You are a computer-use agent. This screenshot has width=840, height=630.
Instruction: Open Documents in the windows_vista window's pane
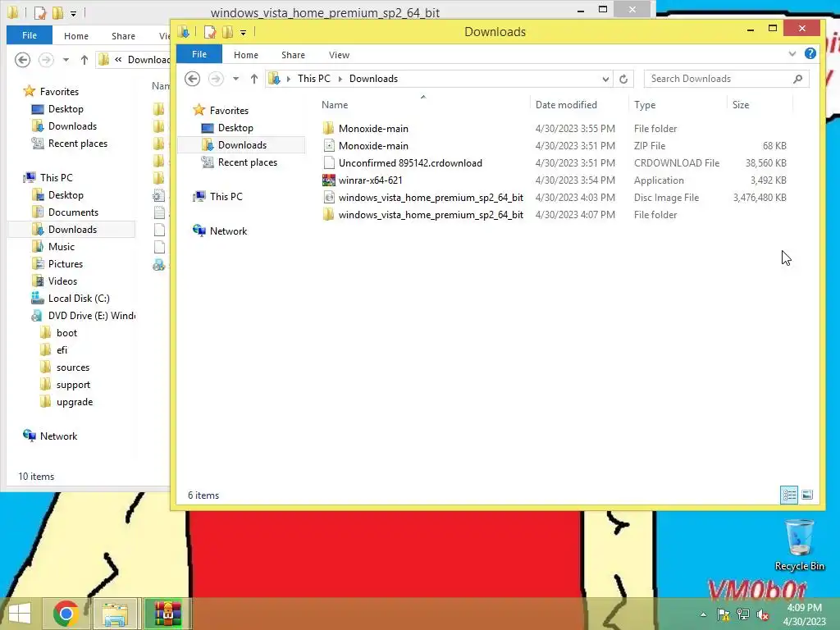click(73, 212)
